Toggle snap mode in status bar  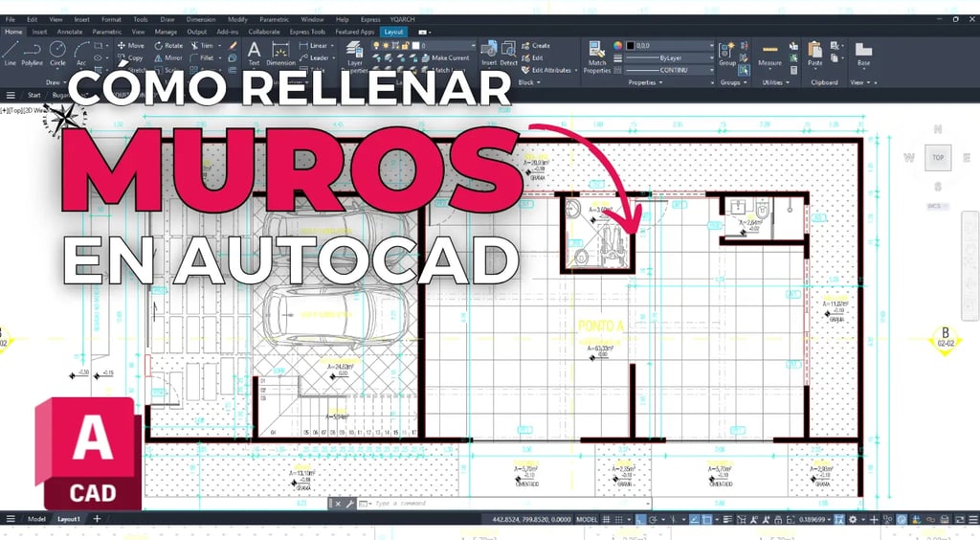pyautogui.click(x=619, y=519)
